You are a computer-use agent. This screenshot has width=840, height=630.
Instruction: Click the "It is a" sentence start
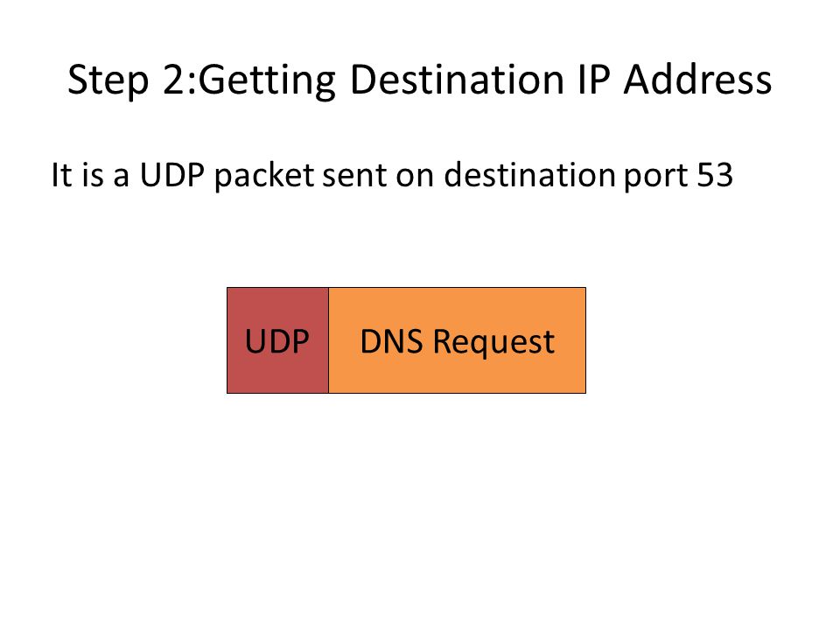tap(90, 175)
